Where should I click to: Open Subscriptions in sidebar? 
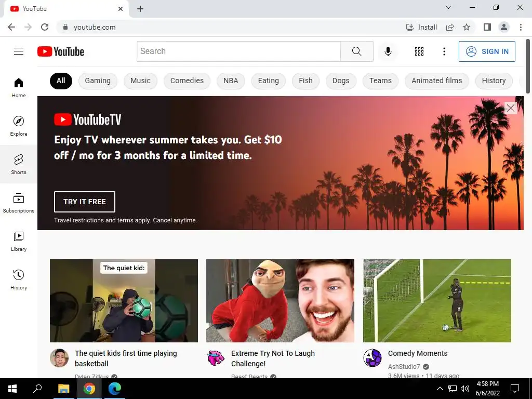[x=19, y=203]
